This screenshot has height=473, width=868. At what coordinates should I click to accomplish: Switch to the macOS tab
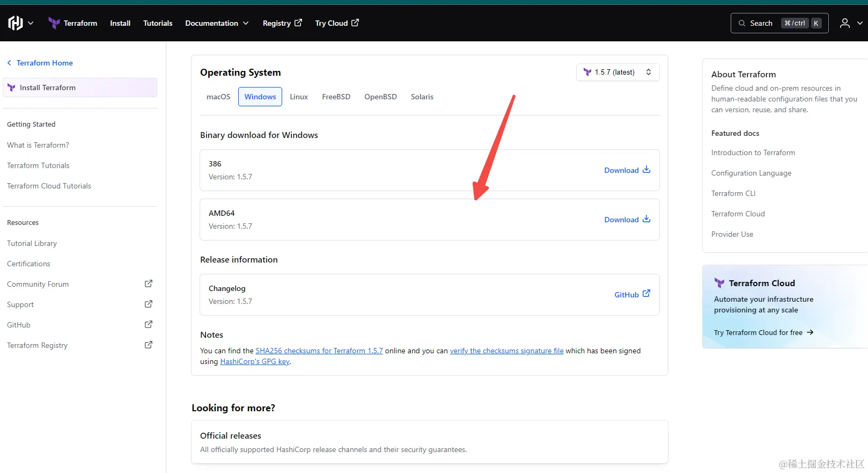[218, 97]
